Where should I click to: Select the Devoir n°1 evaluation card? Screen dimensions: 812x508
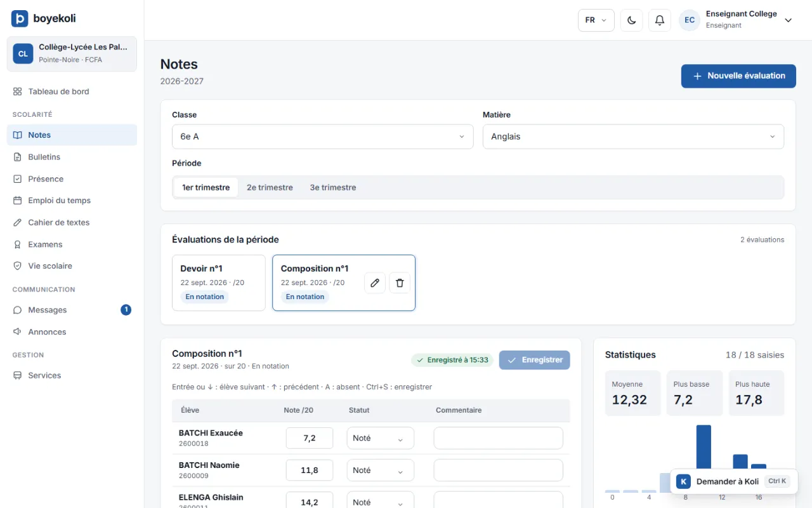pyautogui.click(x=219, y=283)
